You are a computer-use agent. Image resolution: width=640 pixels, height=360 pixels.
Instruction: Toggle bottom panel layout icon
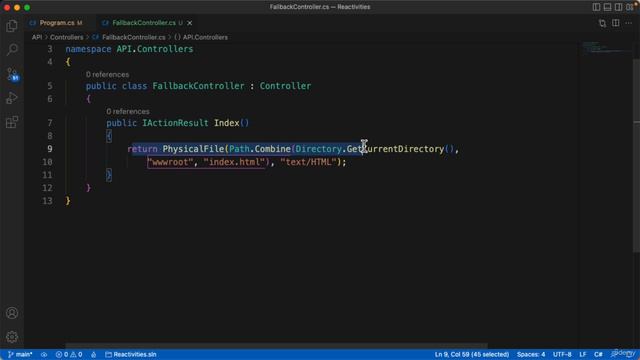click(607, 7)
